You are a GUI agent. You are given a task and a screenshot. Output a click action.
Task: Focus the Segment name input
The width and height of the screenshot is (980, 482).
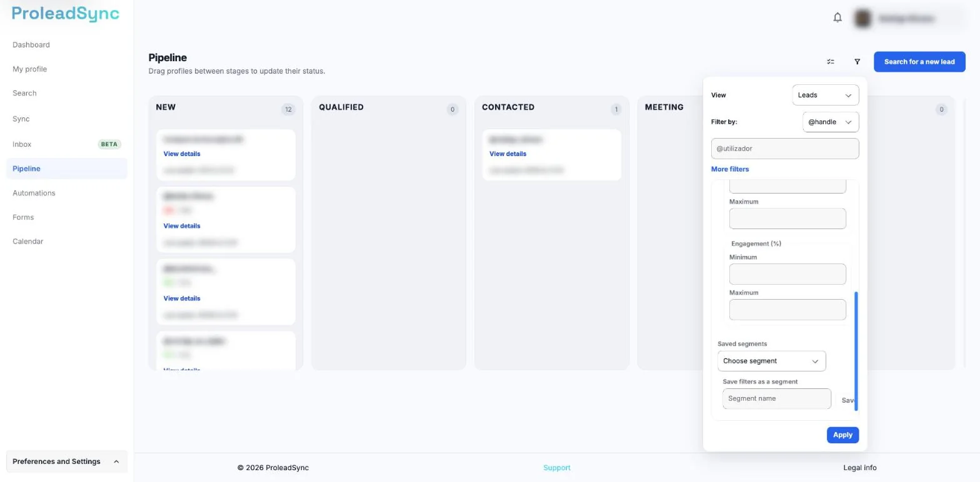pyautogui.click(x=777, y=398)
